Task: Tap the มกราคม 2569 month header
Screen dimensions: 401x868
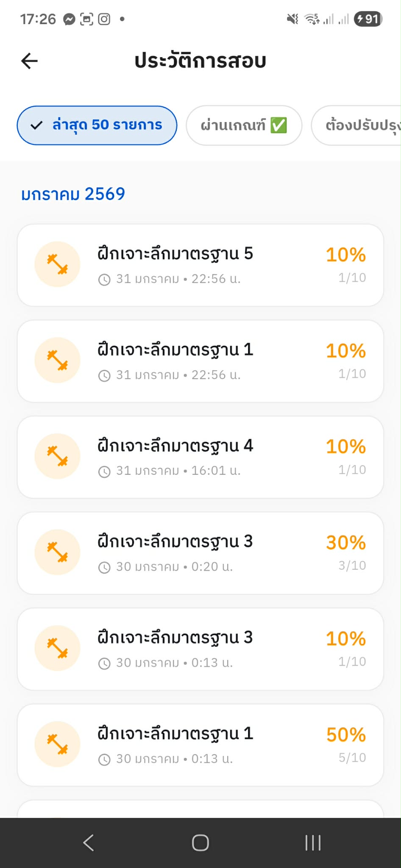Action: 73,194
